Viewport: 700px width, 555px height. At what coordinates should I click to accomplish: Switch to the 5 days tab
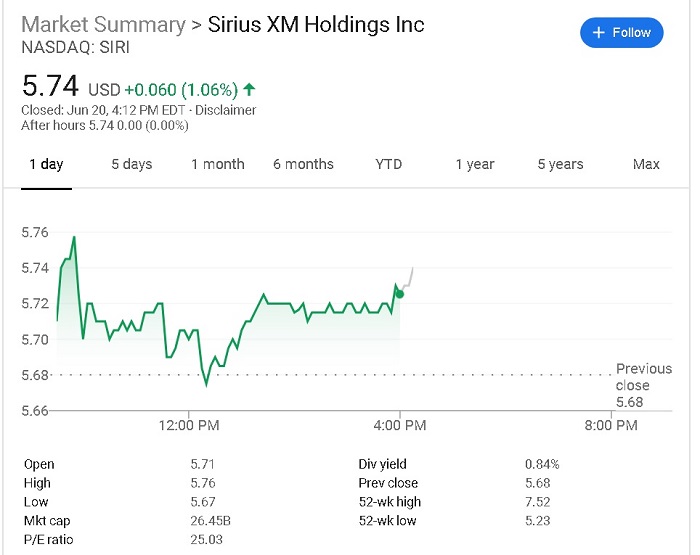coord(132,164)
